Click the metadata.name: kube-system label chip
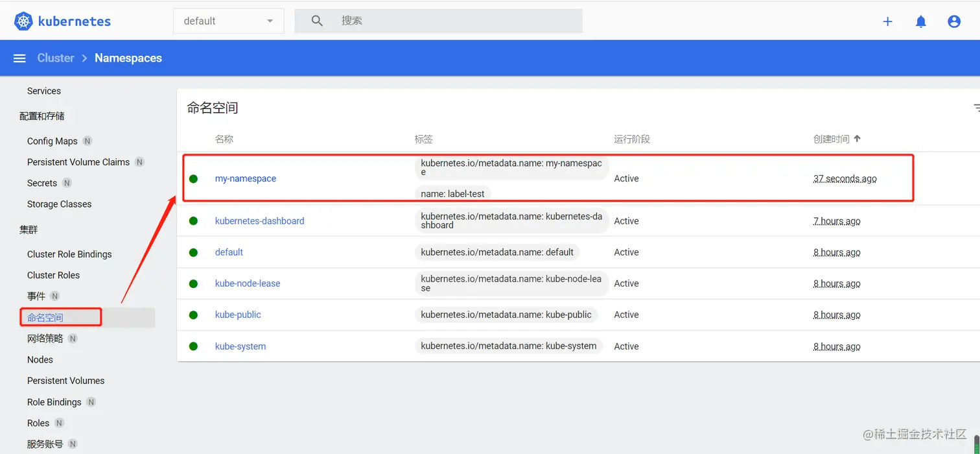Image resolution: width=980 pixels, height=454 pixels. (x=509, y=346)
